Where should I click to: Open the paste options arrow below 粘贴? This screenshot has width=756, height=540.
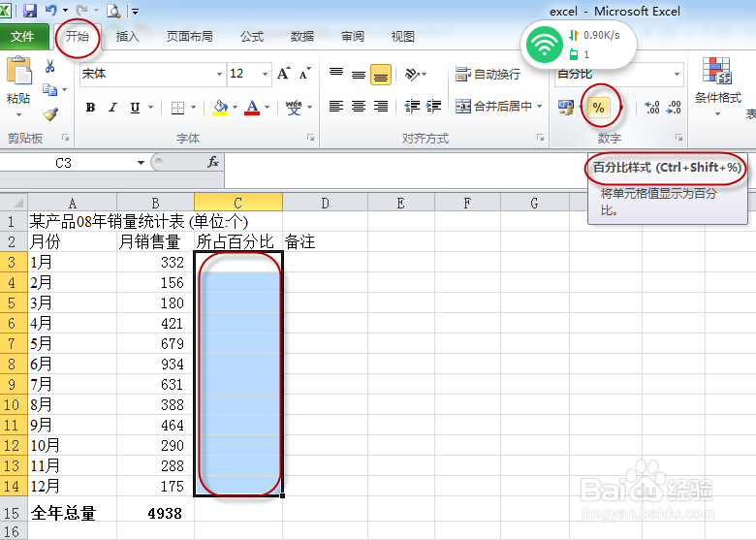click(18, 114)
